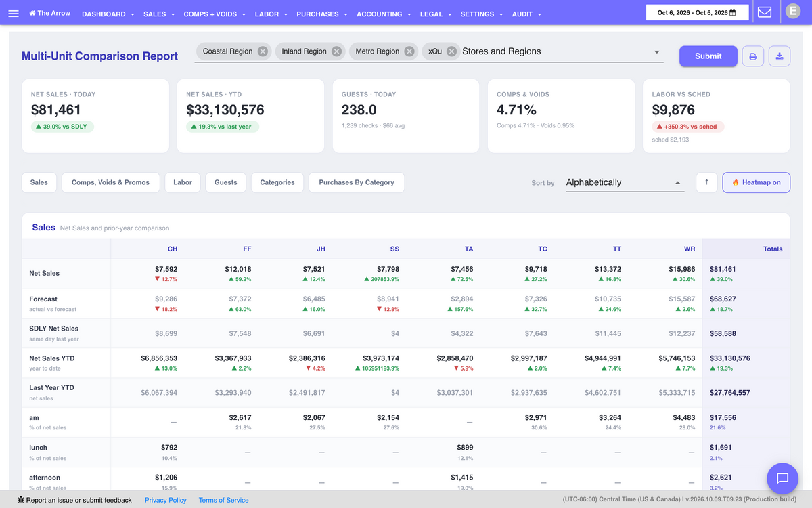Report an issue or submit feedback
This screenshot has width=812, height=508.
[75, 500]
